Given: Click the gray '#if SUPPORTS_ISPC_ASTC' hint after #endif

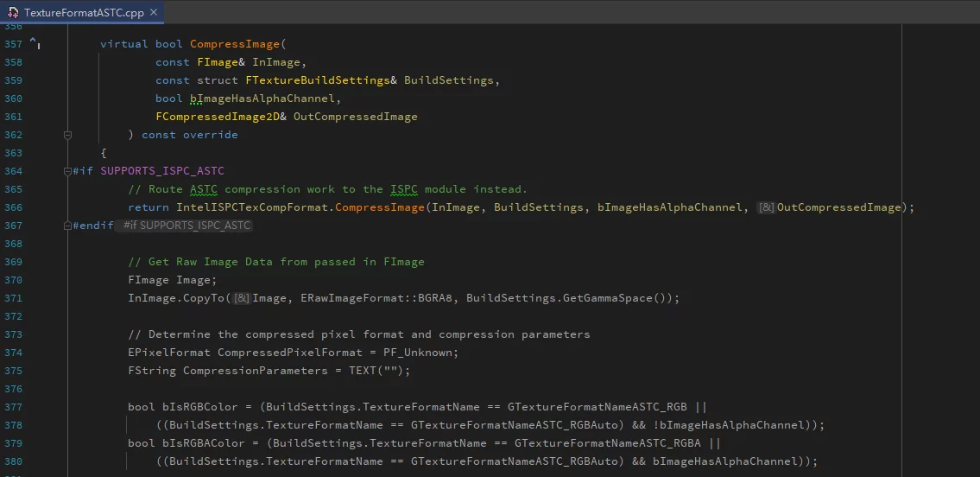Looking at the screenshot, I should [x=187, y=226].
